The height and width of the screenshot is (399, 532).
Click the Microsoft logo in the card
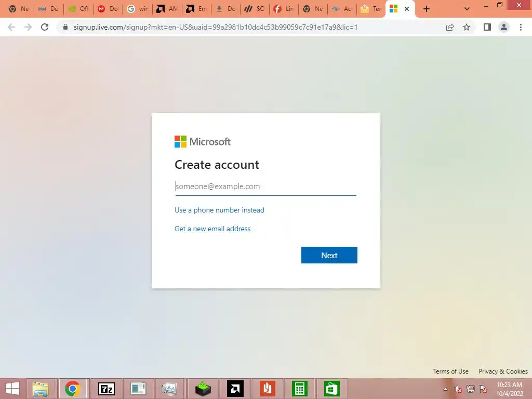203,141
